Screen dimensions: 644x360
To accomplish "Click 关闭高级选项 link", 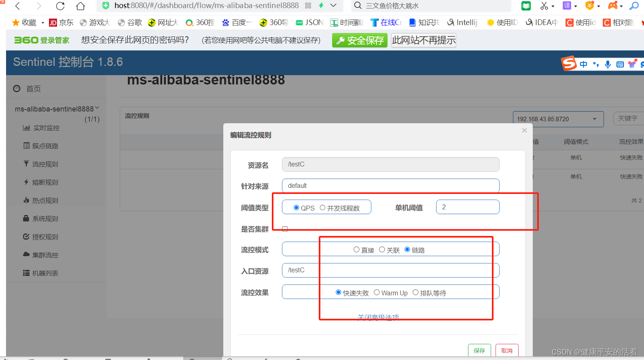I will coord(378,317).
